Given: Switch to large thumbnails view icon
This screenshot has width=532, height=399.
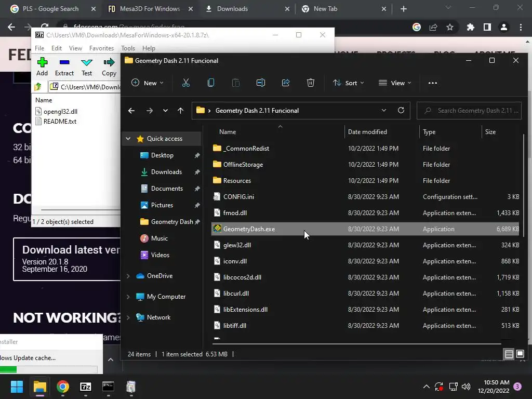Looking at the screenshot, I should [x=520, y=354].
